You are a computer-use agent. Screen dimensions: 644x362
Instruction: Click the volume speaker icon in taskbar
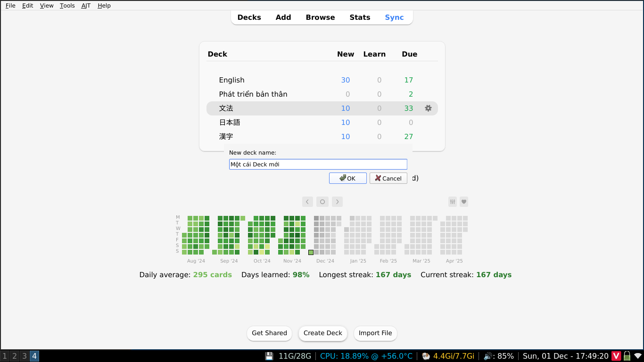(487, 356)
